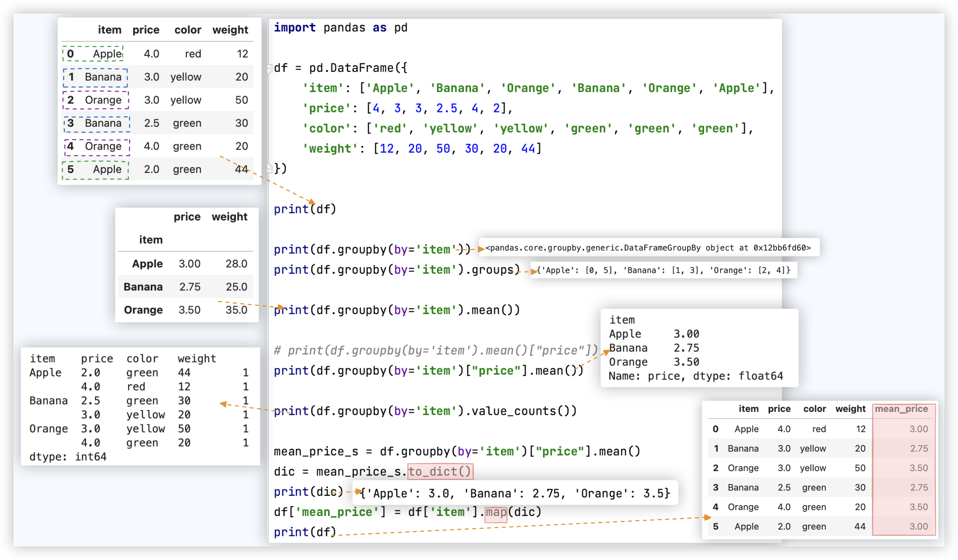Click the print(df.groupby(by='item').mean()) line

pyautogui.click(x=397, y=310)
